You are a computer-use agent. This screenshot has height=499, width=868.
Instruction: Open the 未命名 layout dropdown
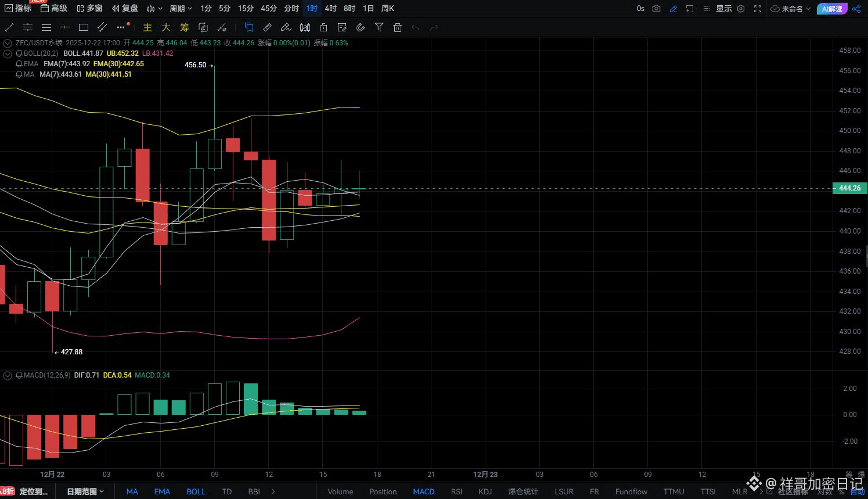[791, 9]
